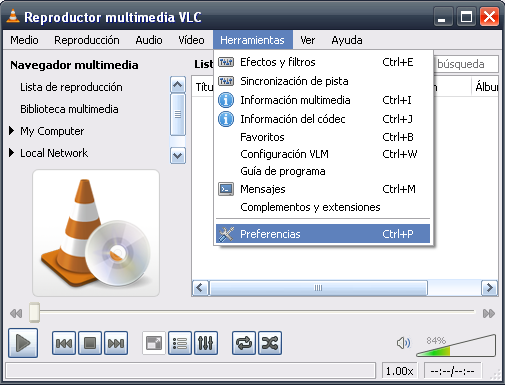Open Complementos y extensiones entry

point(323,207)
